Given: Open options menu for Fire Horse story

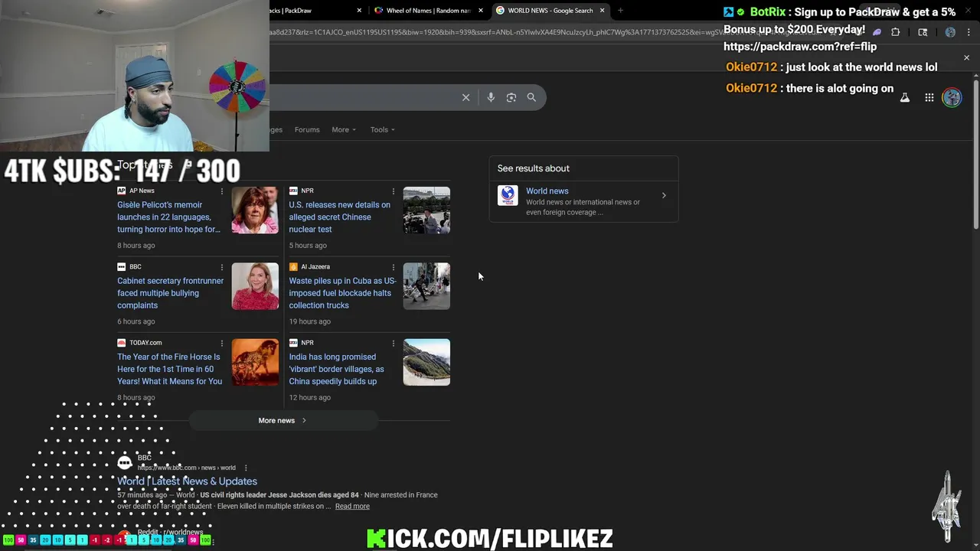Looking at the screenshot, I should [x=222, y=343].
